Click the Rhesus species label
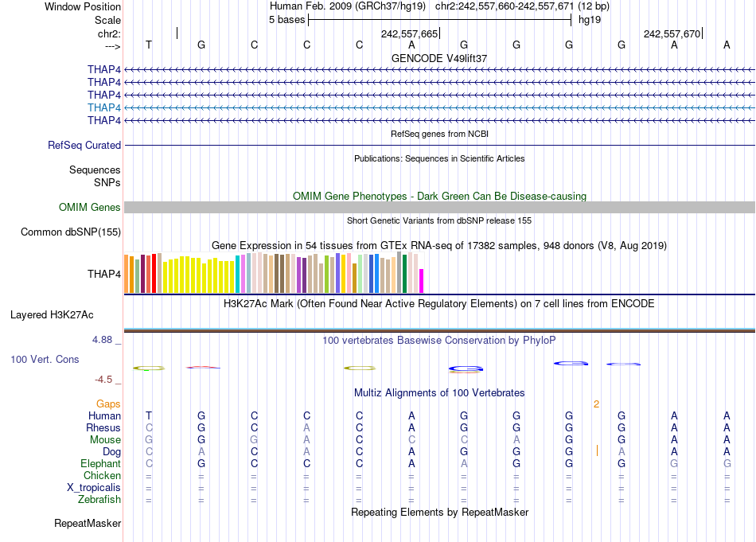 click(x=103, y=428)
